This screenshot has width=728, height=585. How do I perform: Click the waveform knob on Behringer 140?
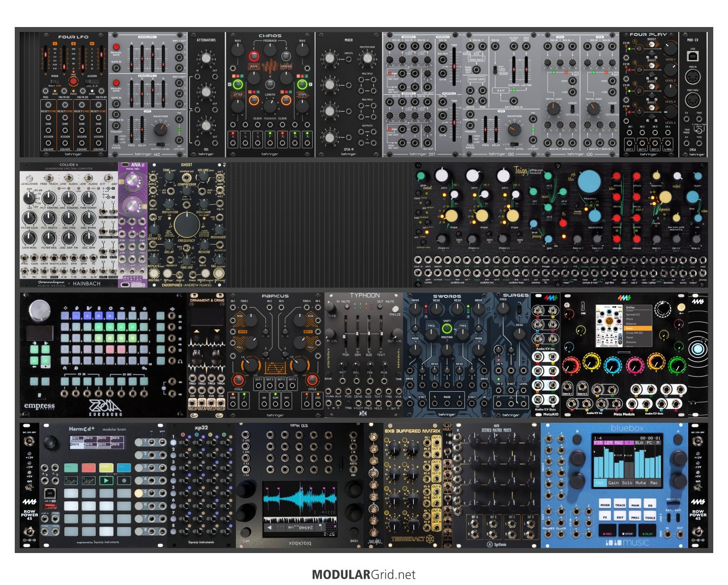coord(160,128)
